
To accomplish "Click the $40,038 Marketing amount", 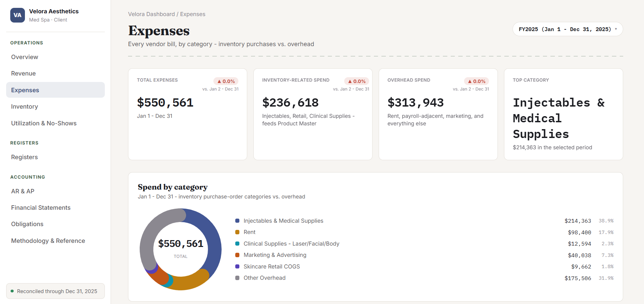I will (x=579, y=255).
